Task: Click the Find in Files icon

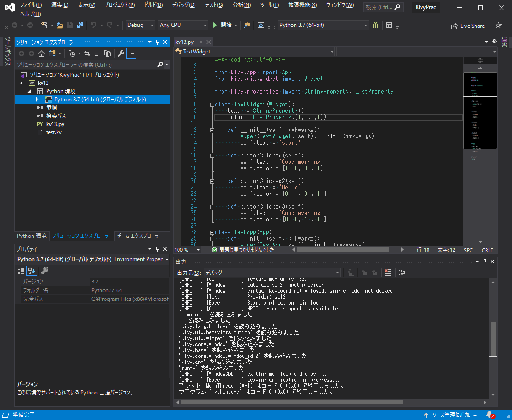Action: 247,25
